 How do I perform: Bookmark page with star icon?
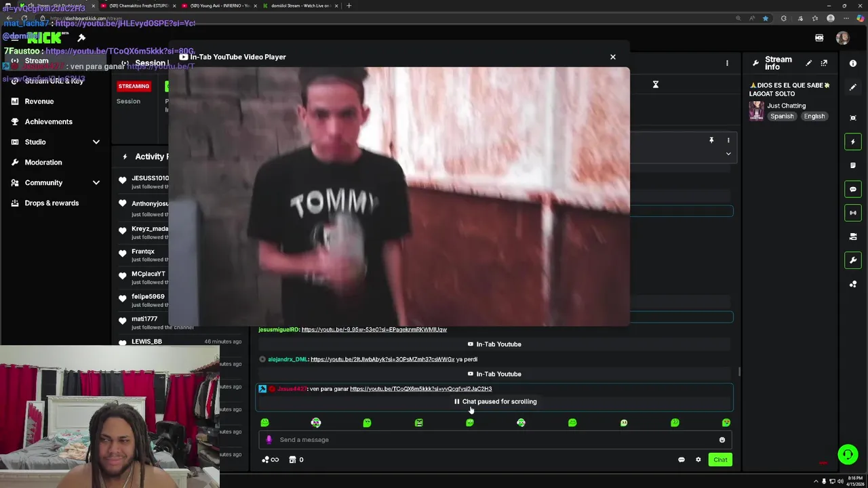click(766, 18)
